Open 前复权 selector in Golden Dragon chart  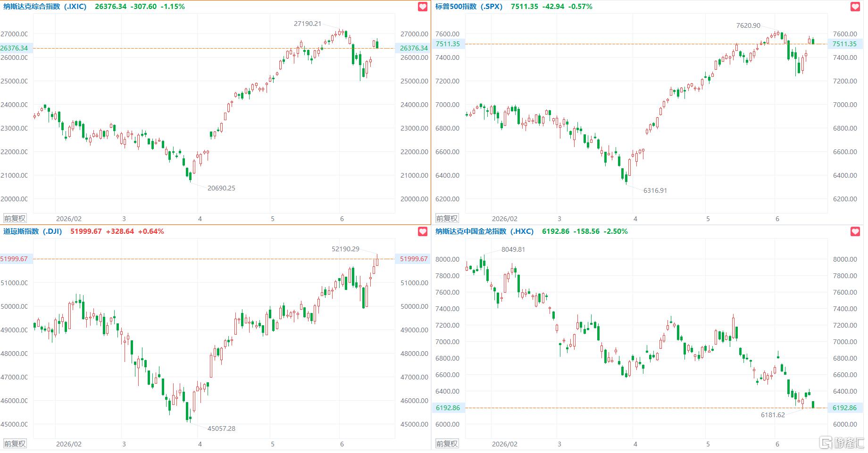point(447,444)
